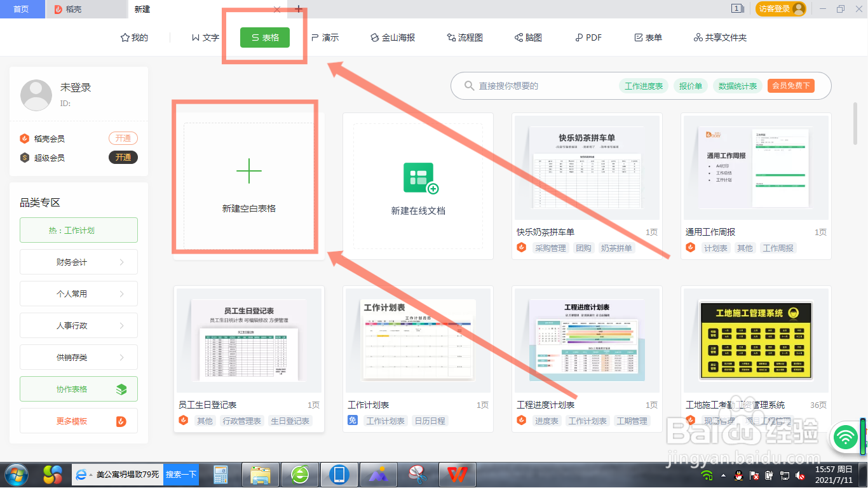Go to the 首页 home tab
Image resolution: width=868 pixels, height=488 pixels.
[x=22, y=9]
